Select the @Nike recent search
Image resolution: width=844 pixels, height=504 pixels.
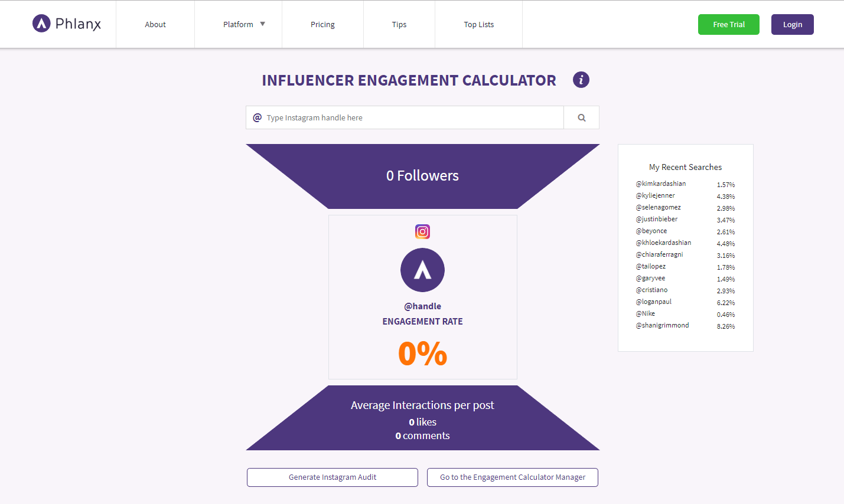(645, 313)
